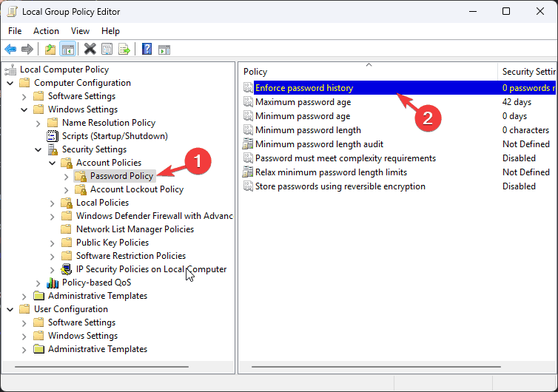
Task: Click the Minimum password length audit icon
Action: click(248, 143)
